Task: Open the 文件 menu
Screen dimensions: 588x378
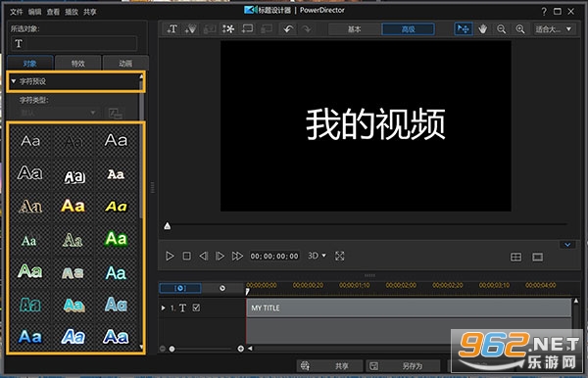Action: pos(16,12)
